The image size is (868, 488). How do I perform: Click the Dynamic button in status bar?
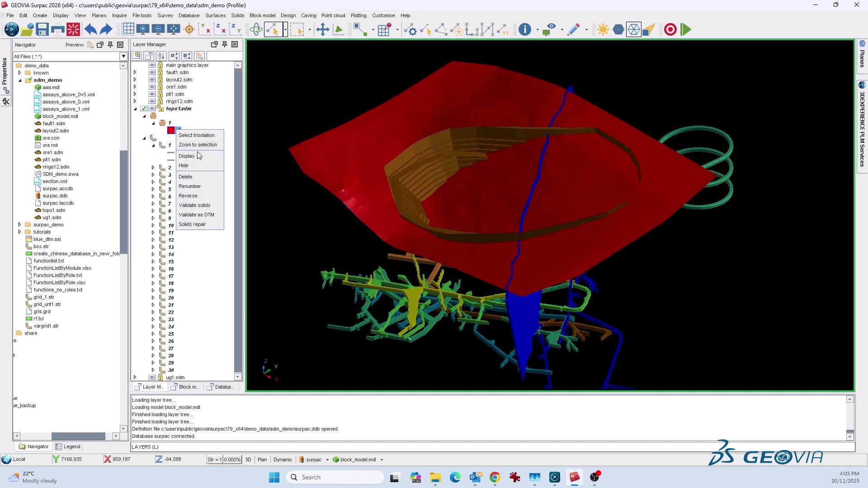283,460
